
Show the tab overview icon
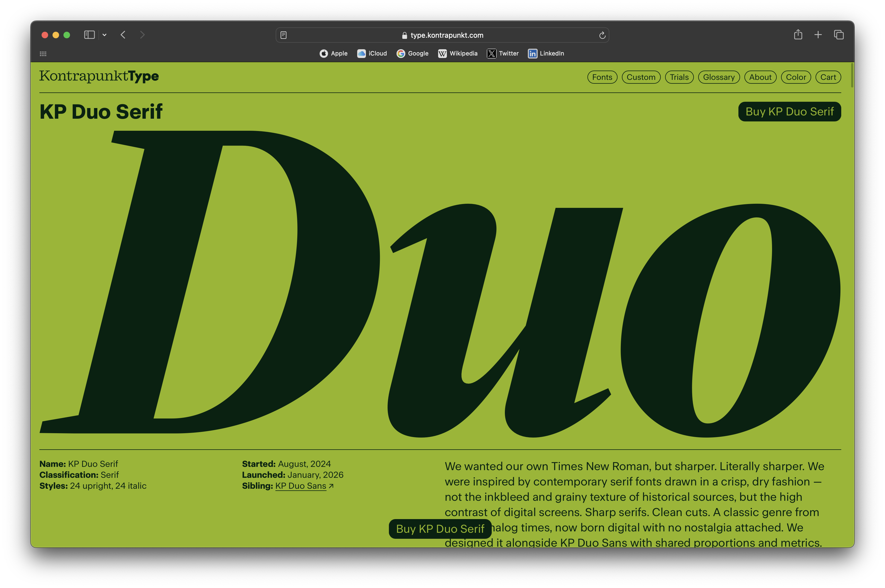[x=839, y=35]
